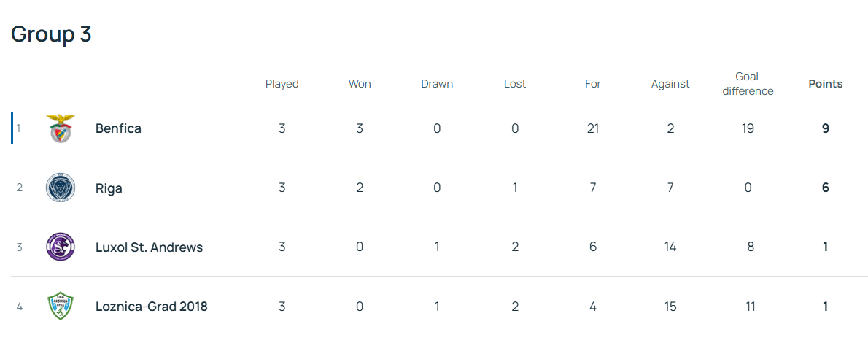Click the Benfica club crest icon
The height and width of the screenshot is (343, 868).
pyautogui.click(x=60, y=128)
